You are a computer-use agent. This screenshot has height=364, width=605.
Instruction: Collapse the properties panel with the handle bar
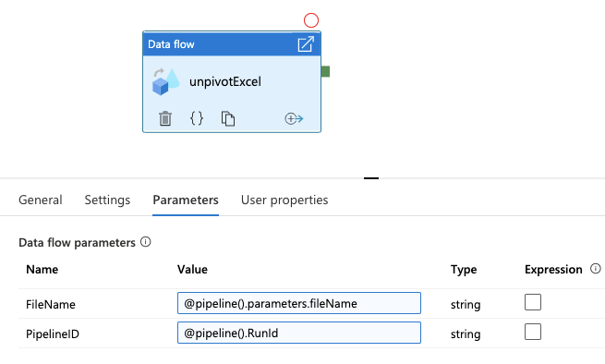pos(371,178)
